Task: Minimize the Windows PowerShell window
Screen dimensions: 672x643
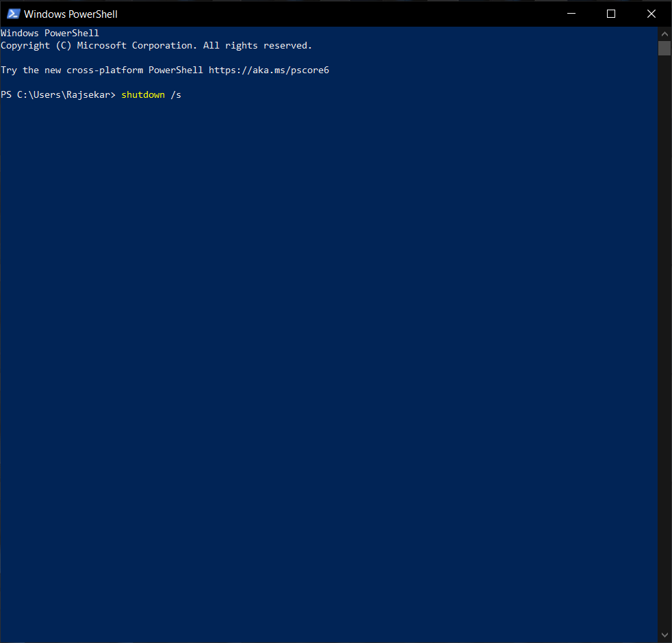Action: click(571, 14)
